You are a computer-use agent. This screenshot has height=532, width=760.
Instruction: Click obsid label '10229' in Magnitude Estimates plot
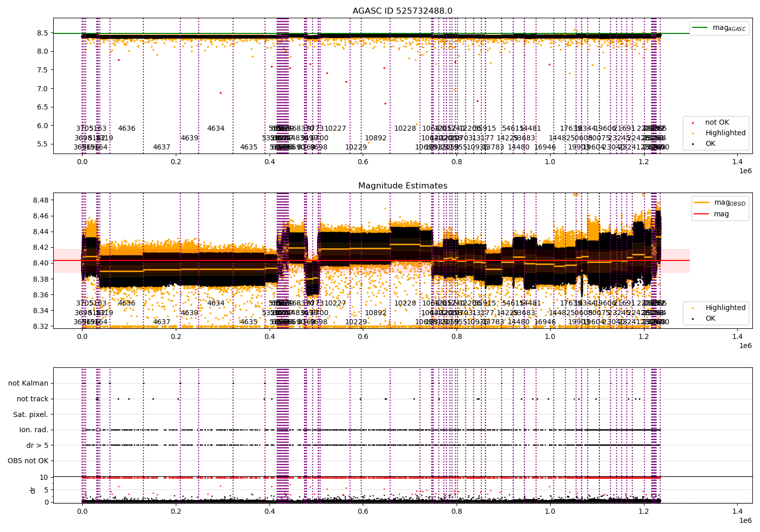point(356,322)
